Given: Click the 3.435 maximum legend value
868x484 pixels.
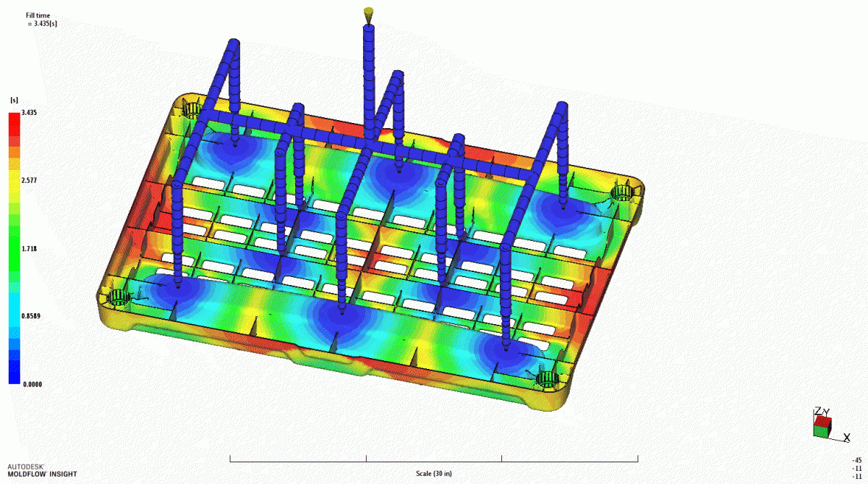Looking at the screenshot, I should click(x=30, y=112).
